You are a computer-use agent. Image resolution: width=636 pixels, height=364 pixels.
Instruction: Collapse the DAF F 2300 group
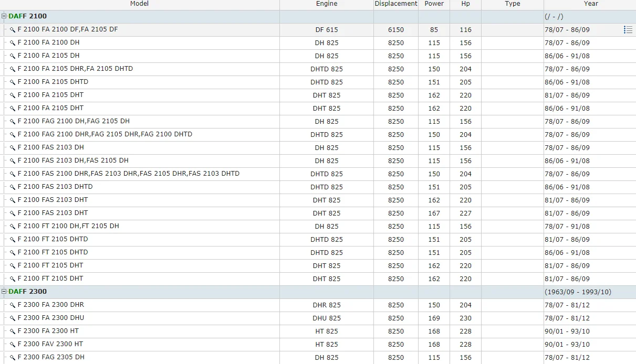click(4, 292)
